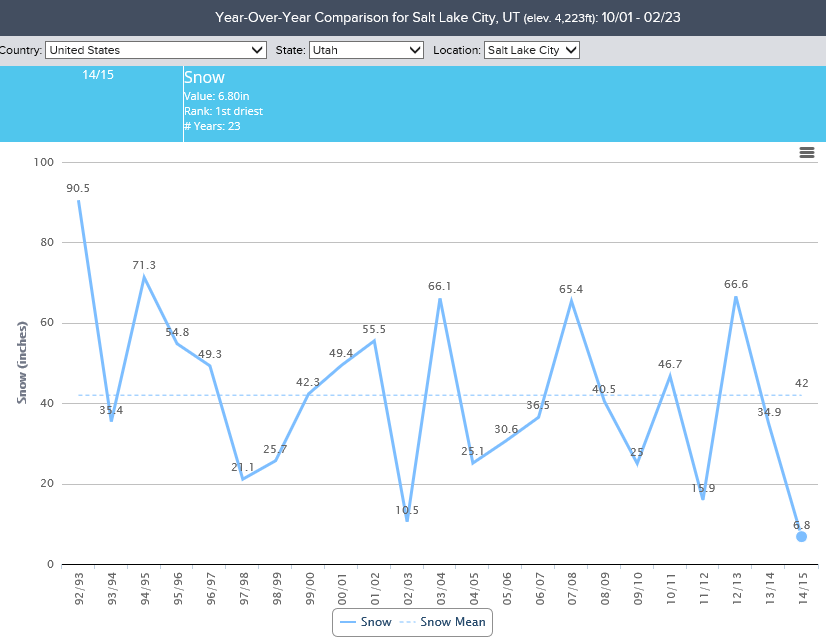This screenshot has width=826, height=644.
Task: Select the 01/02 data point labeled 55.5
Action: (374, 341)
